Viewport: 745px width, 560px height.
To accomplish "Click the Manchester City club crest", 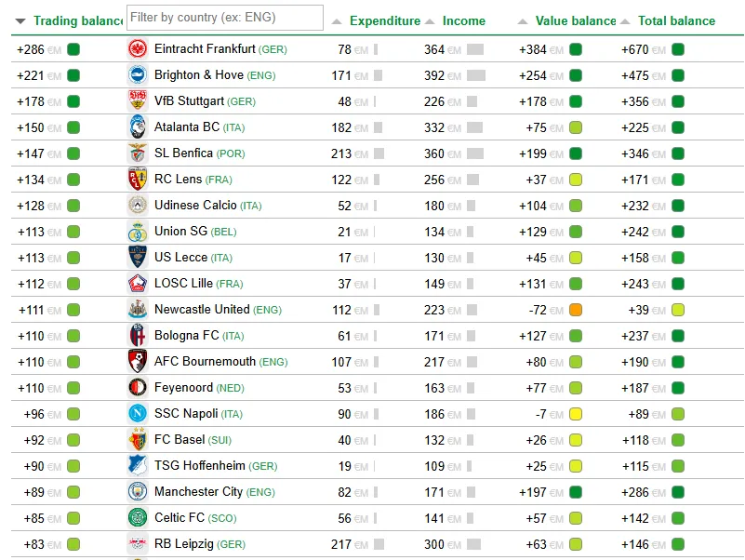I will pyautogui.click(x=138, y=492).
